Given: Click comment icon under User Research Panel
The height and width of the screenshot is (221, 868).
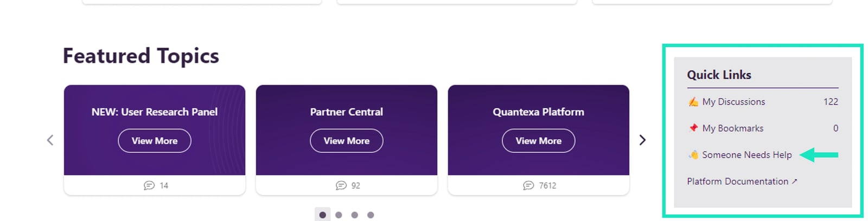Looking at the screenshot, I should click(x=149, y=185).
